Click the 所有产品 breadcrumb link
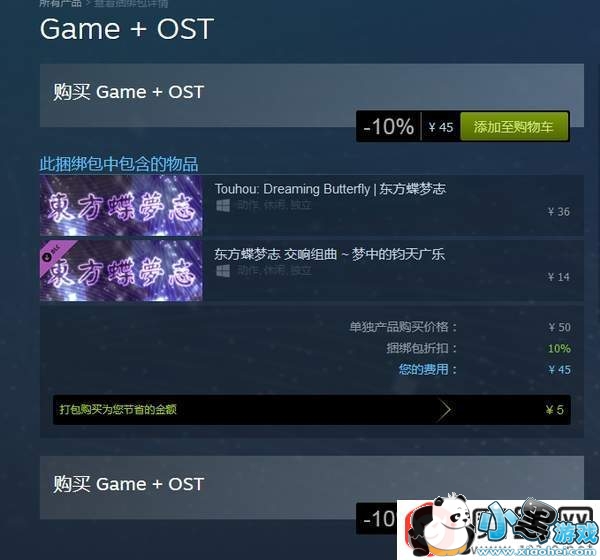The height and width of the screenshot is (560, 600). 60,3
